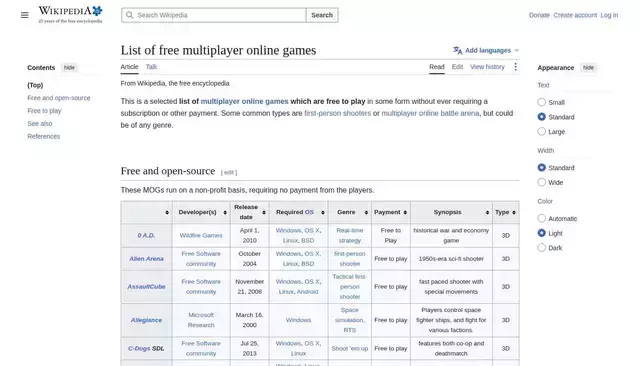Open the C-Dogs game article

click(x=139, y=348)
